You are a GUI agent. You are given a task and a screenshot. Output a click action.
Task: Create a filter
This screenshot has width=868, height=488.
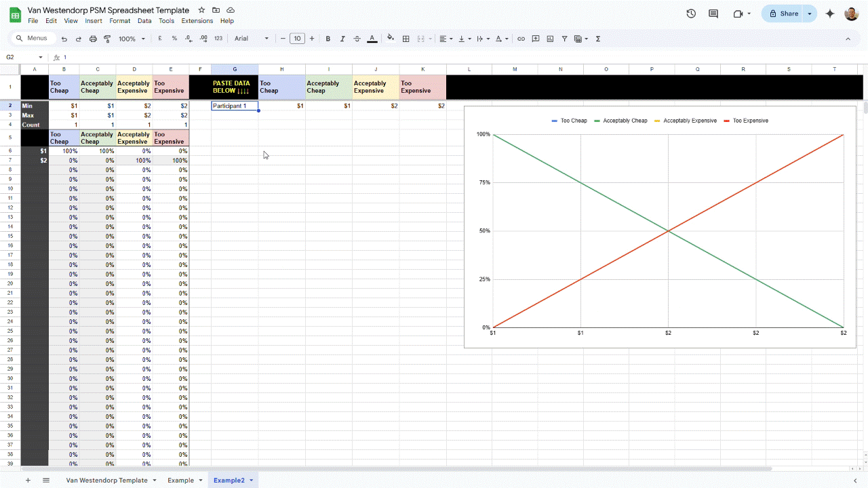564,39
